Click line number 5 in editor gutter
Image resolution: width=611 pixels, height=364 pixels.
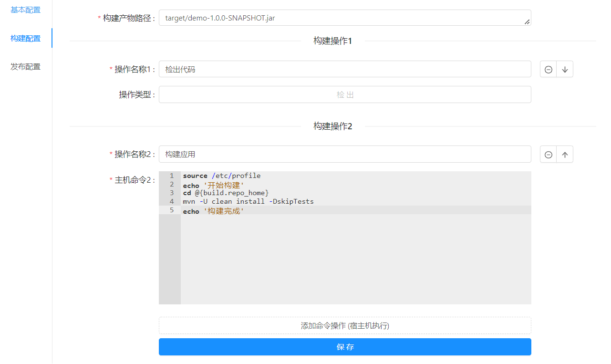click(172, 210)
